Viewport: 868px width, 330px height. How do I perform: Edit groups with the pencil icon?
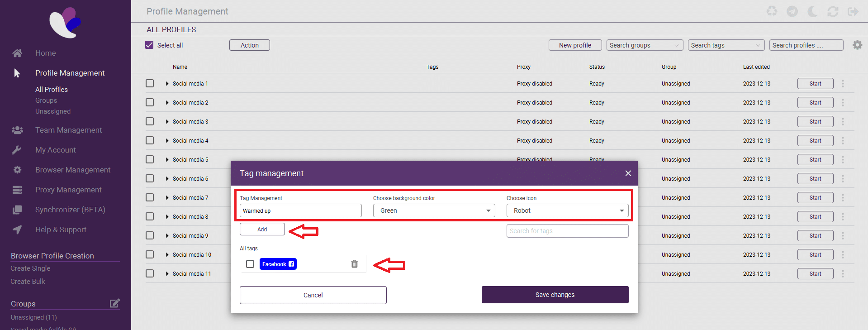pos(115,303)
